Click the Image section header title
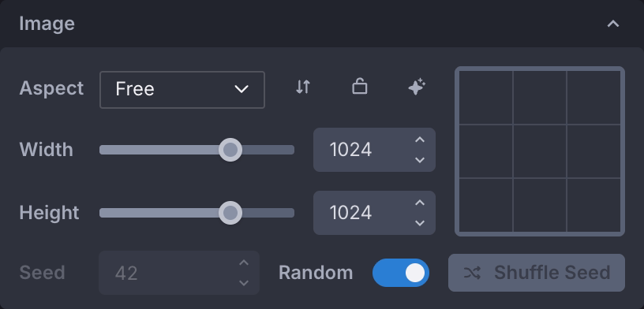 click(x=47, y=24)
